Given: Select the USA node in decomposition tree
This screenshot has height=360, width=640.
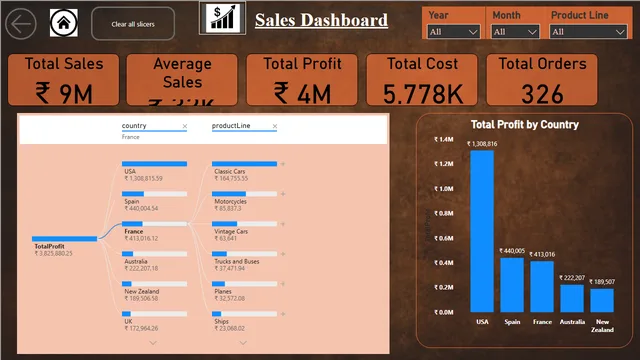Looking at the screenshot, I should click(x=154, y=171).
